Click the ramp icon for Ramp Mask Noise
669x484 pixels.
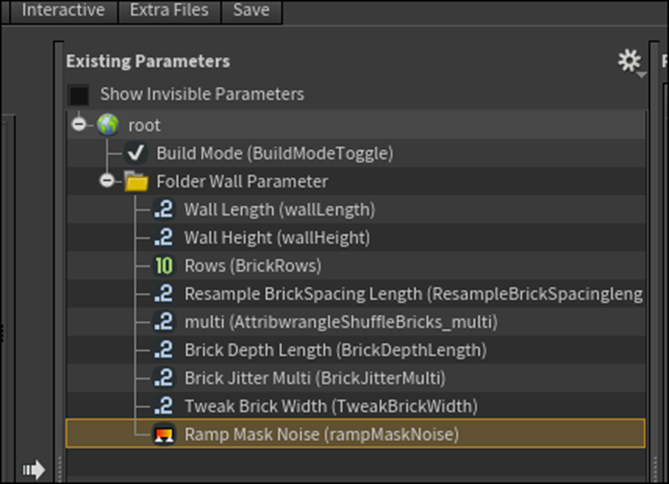[x=164, y=435]
